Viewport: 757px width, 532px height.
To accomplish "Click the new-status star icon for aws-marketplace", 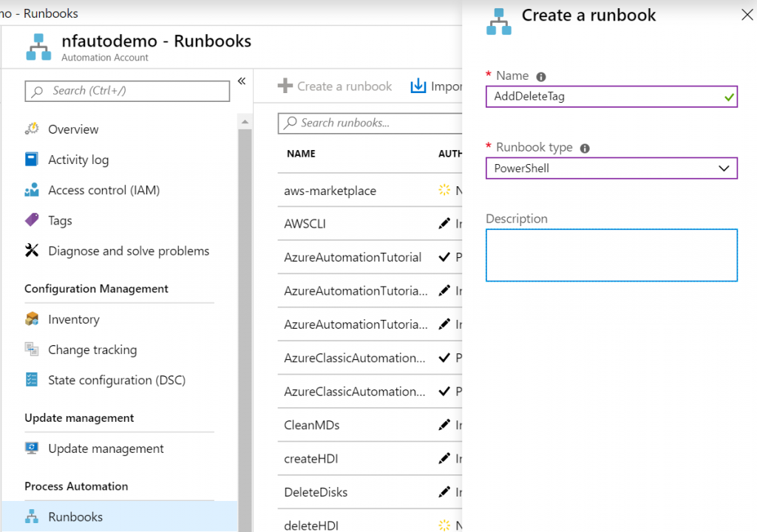I will click(x=444, y=190).
